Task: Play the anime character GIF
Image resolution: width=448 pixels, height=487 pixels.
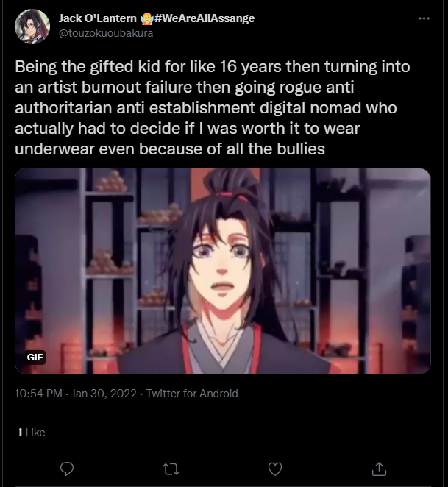Action: tap(223, 271)
